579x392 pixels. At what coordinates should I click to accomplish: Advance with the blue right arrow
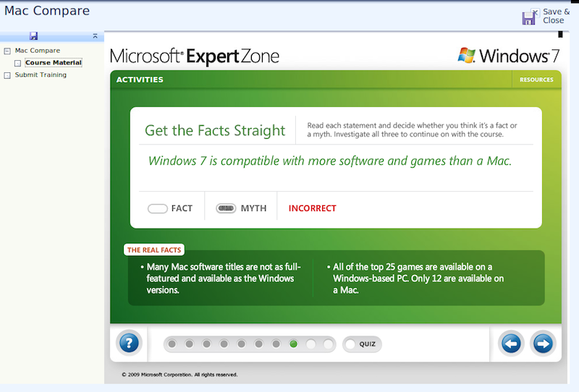tap(543, 344)
